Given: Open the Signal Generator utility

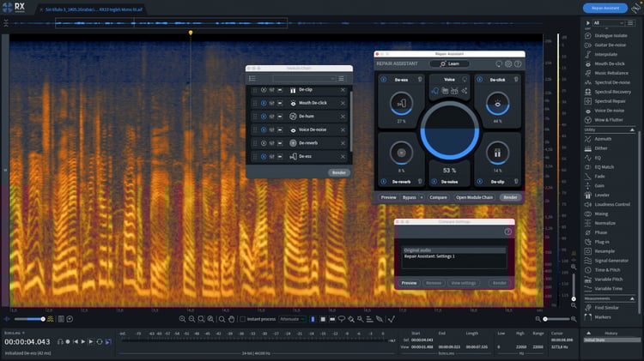Looking at the screenshot, I should [x=607, y=261].
